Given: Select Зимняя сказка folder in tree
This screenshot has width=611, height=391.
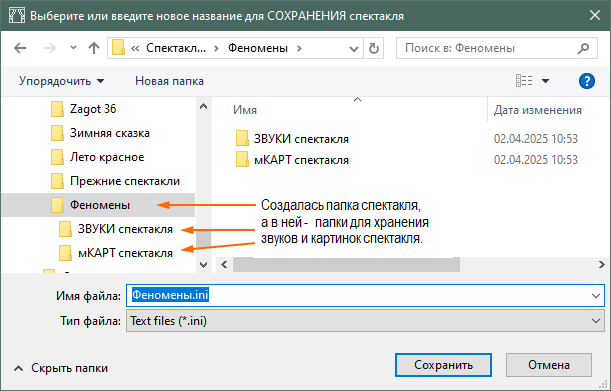Looking at the screenshot, I should tap(109, 133).
